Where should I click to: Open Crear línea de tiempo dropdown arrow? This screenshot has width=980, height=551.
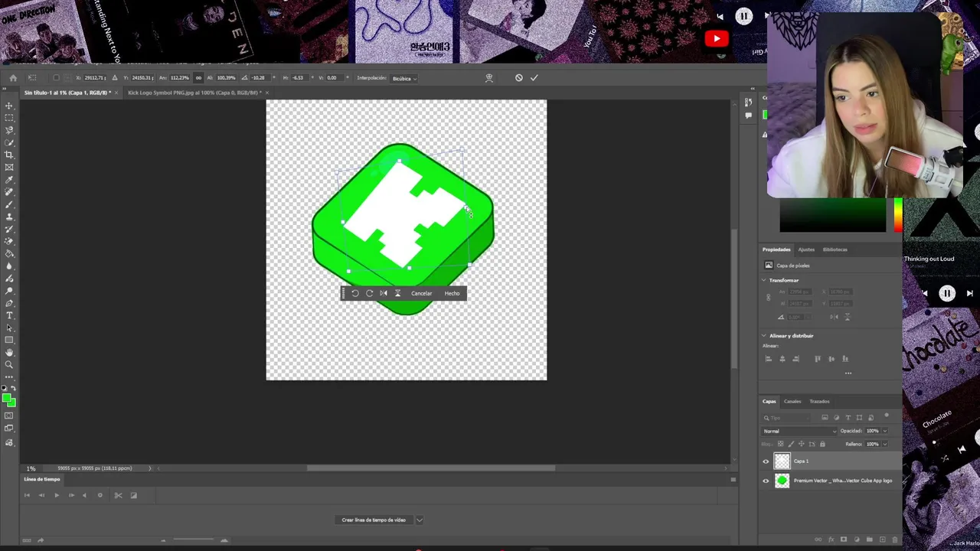coord(420,520)
